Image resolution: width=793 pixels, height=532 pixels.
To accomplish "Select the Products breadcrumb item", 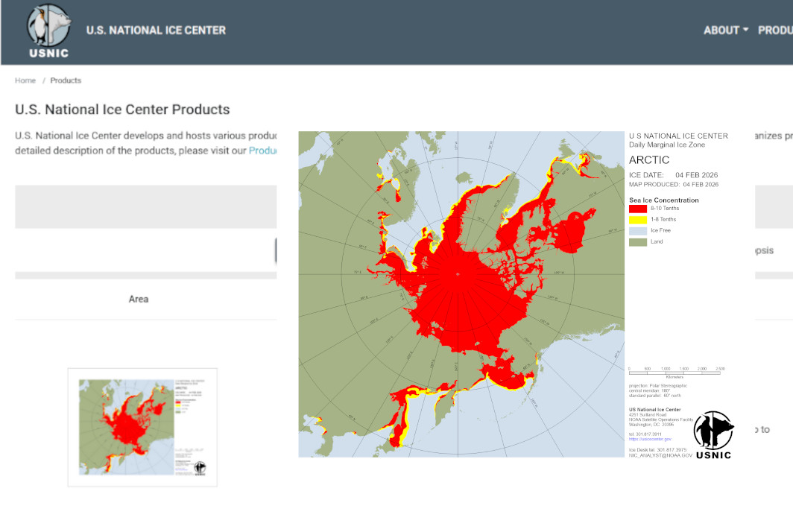I will tap(66, 80).
